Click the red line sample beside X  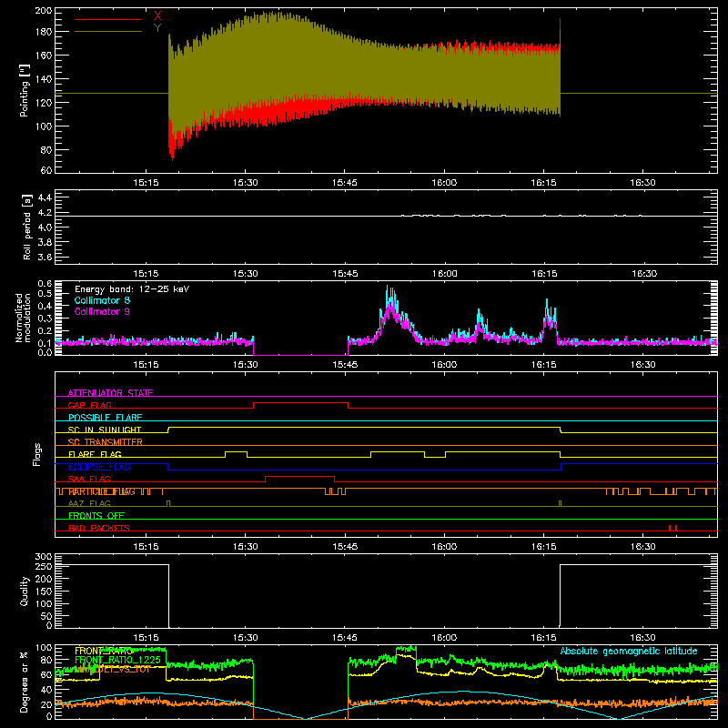tap(108, 19)
